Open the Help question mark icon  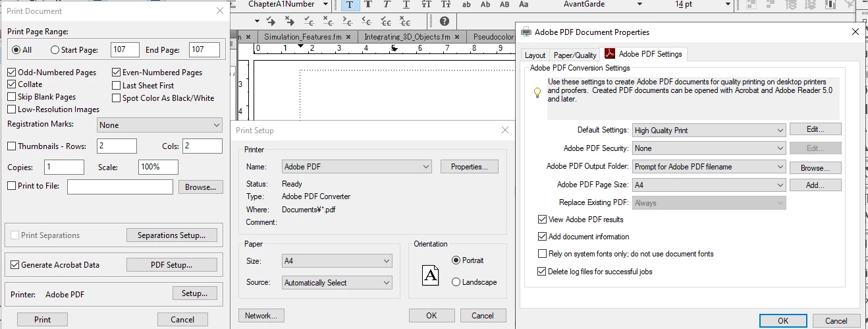[x=445, y=21]
